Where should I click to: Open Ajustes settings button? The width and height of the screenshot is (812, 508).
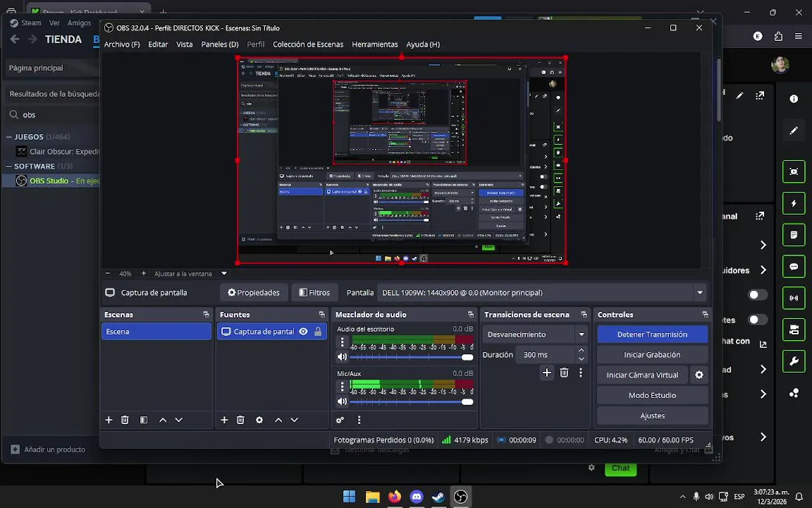(653, 416)
